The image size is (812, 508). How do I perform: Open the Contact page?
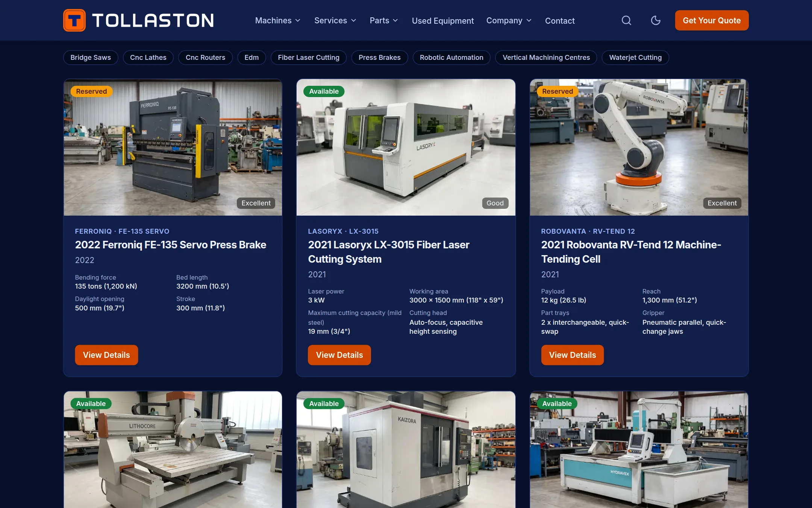click(560, 21)
